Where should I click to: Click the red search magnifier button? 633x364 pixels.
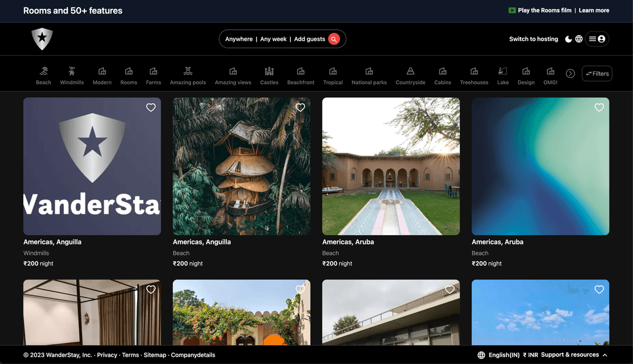[x=334, y=39]
